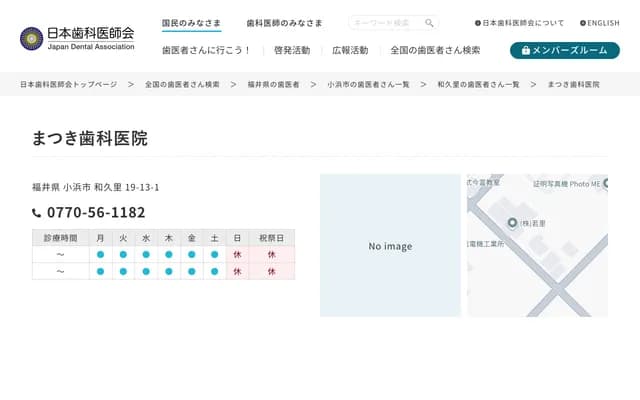
Task: Click the keyword search input field
Action: click(x=385, y=23)
